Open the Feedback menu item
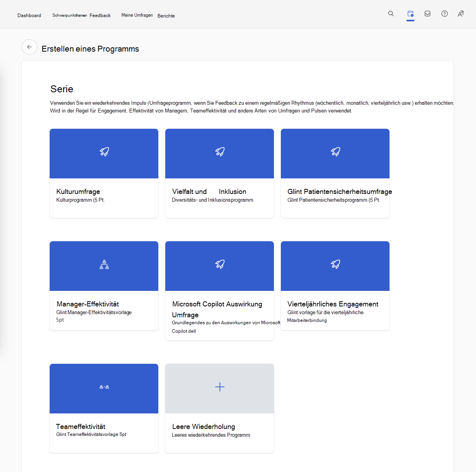The image size is (476, 472). click(x=100, y=16)
